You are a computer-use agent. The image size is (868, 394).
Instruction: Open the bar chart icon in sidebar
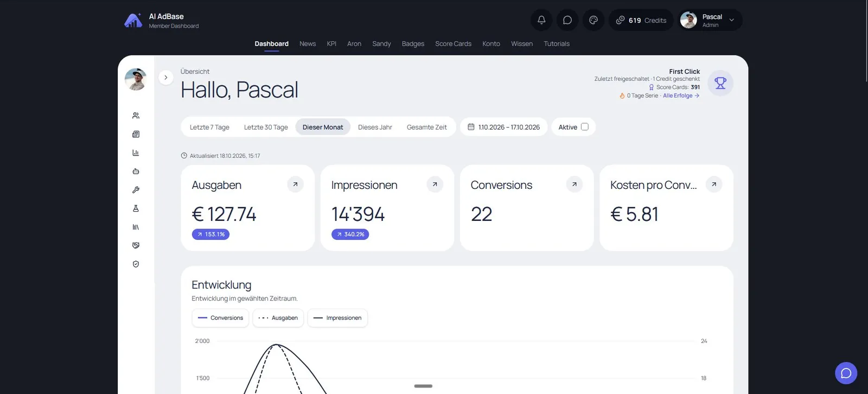[136, 152]
